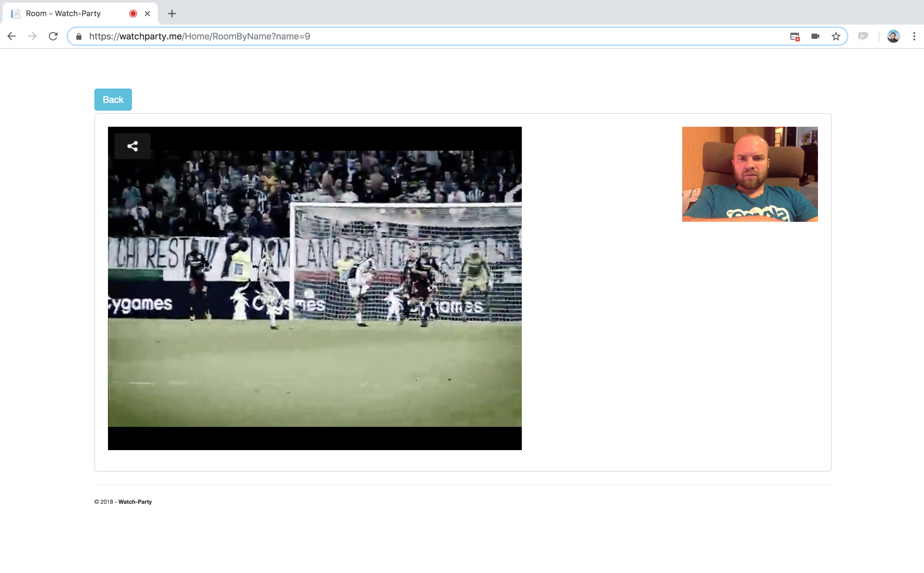Viewport: 924px width, 573px height.
Task: Open the pop-up blocked indicator
Action: tap(794, 37)
